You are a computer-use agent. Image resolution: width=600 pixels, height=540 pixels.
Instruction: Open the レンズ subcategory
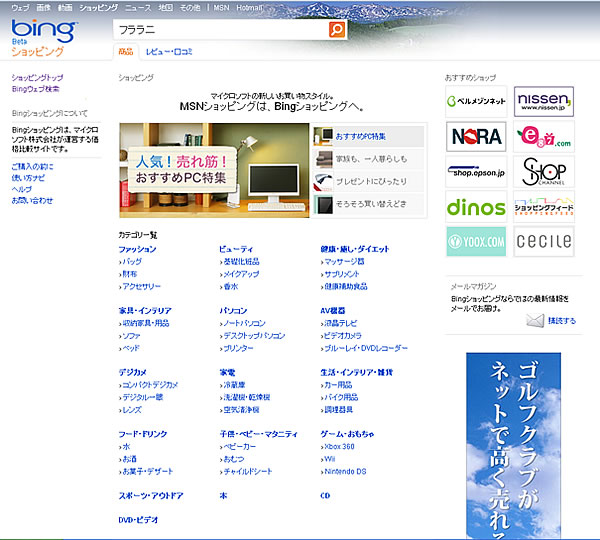tap(132, 409)
